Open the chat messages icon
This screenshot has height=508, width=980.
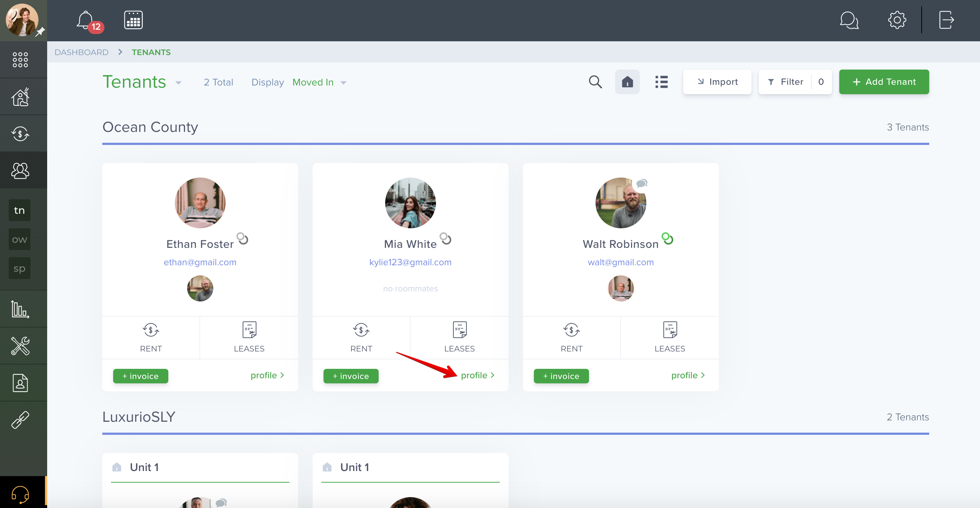(x=849, y=20)
